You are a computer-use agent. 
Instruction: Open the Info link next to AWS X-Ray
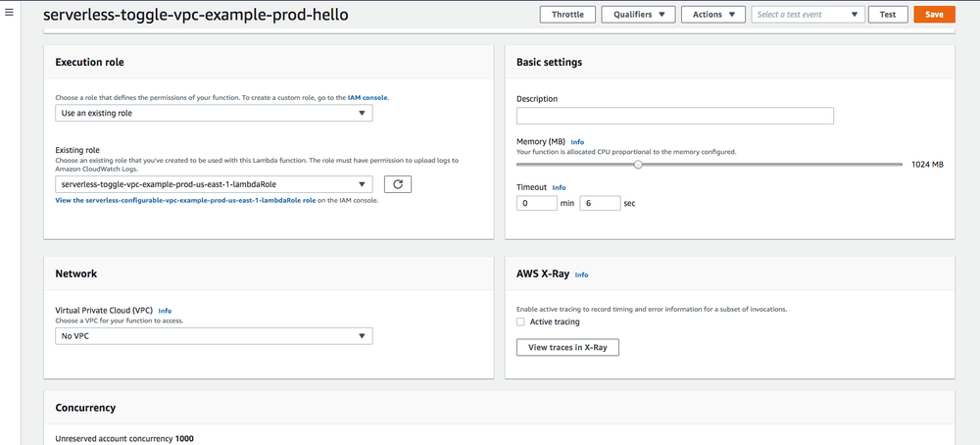[x=582, y=275]
